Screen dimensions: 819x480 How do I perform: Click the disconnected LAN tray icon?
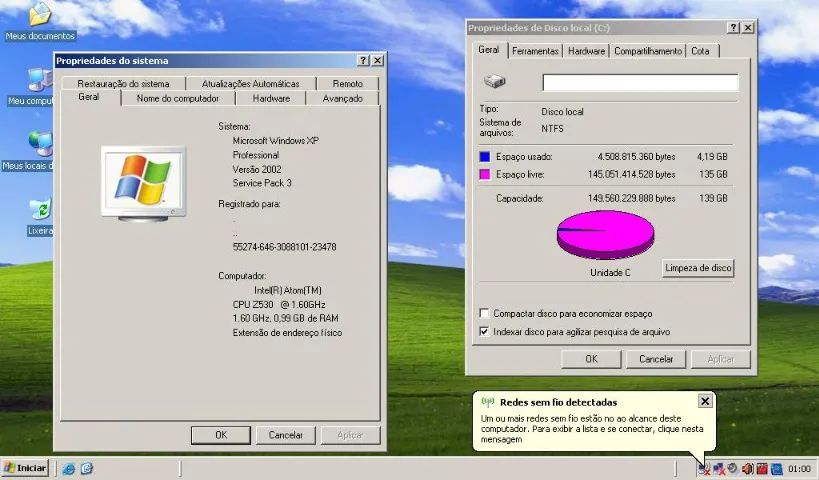[x=719, y=469]
